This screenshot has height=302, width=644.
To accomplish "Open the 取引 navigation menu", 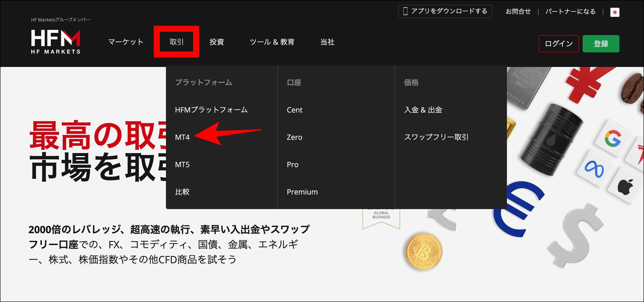I will pyautogui.click(x=176, y=42).
